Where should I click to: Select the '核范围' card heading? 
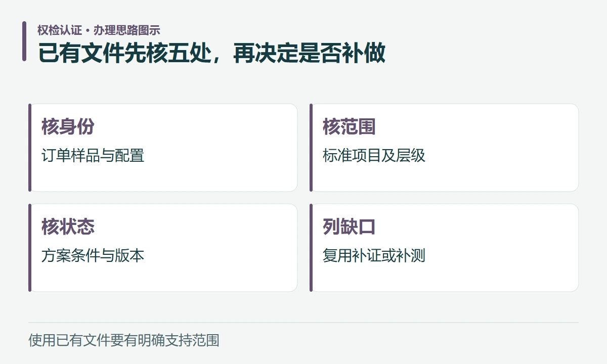(349, 127)
